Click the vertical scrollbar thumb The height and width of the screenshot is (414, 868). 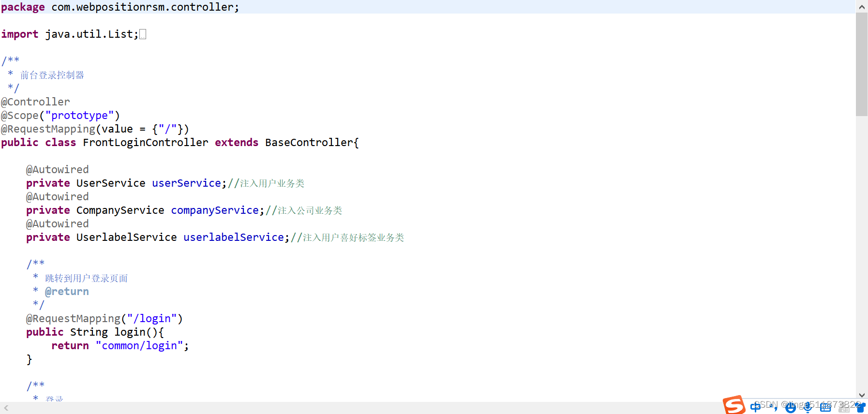862,64
